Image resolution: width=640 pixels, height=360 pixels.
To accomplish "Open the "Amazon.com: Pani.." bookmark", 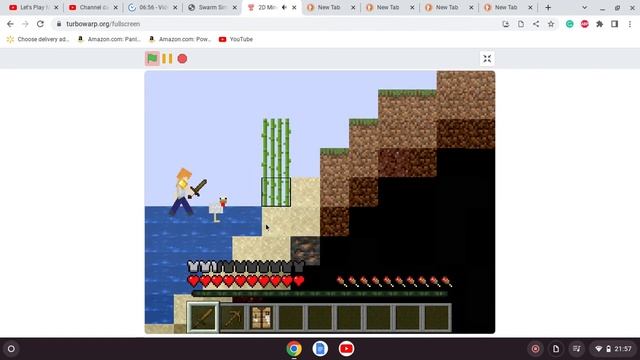I will click(109, 39).
